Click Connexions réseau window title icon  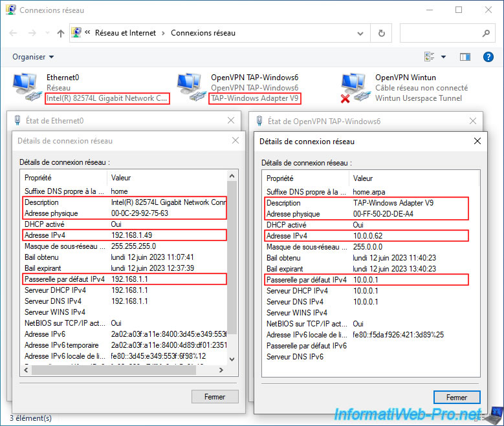(x=10, y=10)
